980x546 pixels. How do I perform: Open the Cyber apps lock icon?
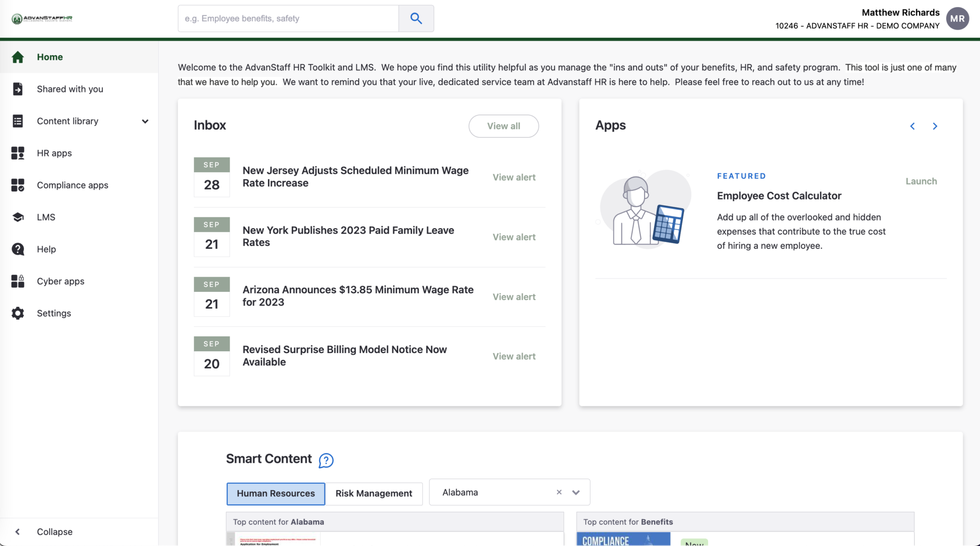(x=18, y=281)
